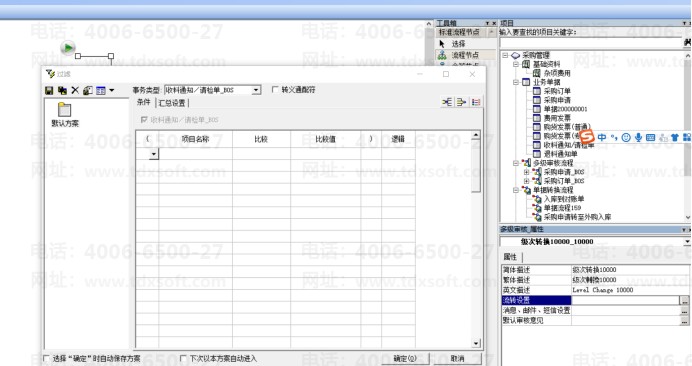Toggle the 收料通知/请检单_BOS checkbox in condition tab
692x366 pixels.
tap(143, 120)
